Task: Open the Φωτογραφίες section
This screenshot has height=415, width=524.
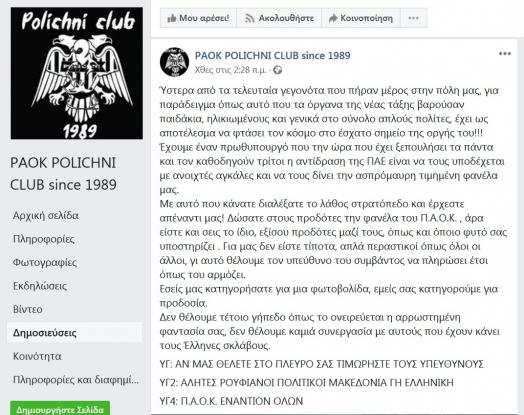Action: [45, 262]
